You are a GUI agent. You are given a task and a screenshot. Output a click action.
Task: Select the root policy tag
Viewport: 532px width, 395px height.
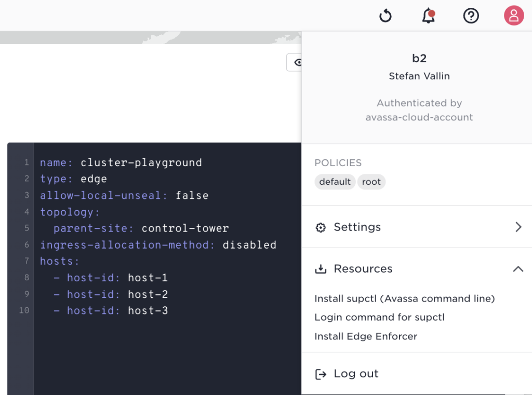pos(371,182)
